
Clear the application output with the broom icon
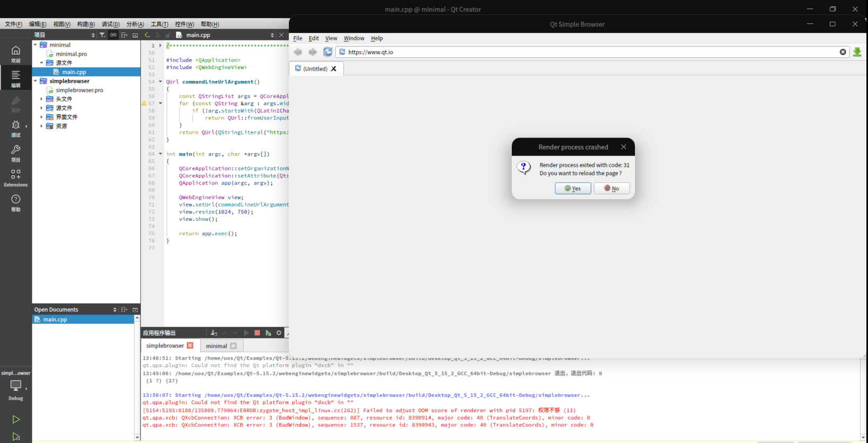point(214,333)
